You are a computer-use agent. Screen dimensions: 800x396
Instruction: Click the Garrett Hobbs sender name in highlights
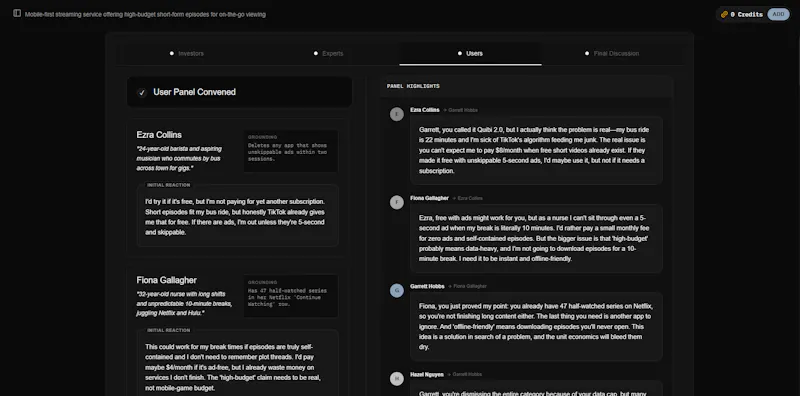click(x=427, y=286)
